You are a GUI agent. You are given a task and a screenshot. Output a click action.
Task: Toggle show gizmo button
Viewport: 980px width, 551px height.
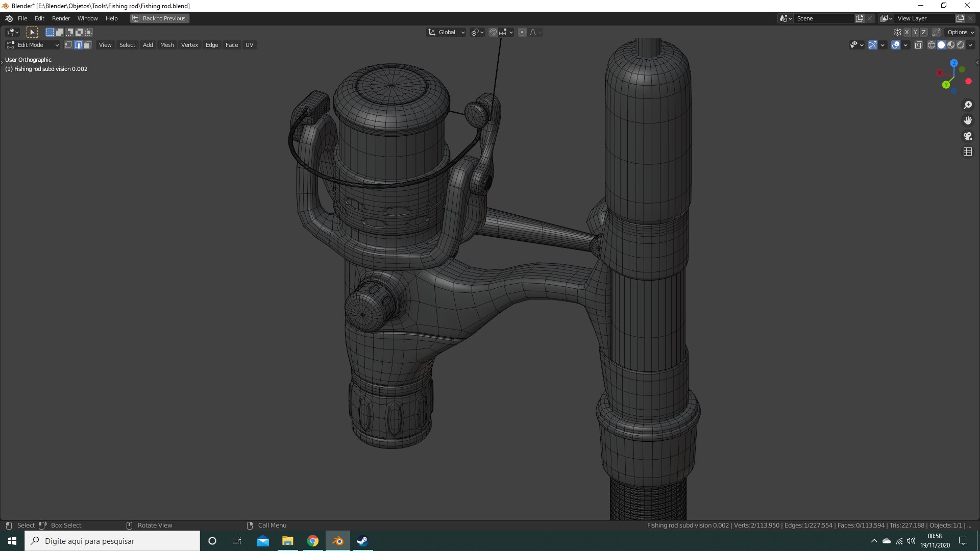click(873, 45)
